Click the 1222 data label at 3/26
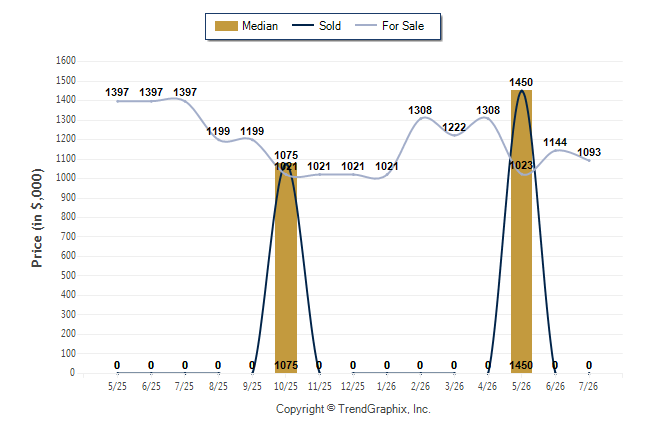Viewport: 646px width, 434px height. [x=454, y=127]
